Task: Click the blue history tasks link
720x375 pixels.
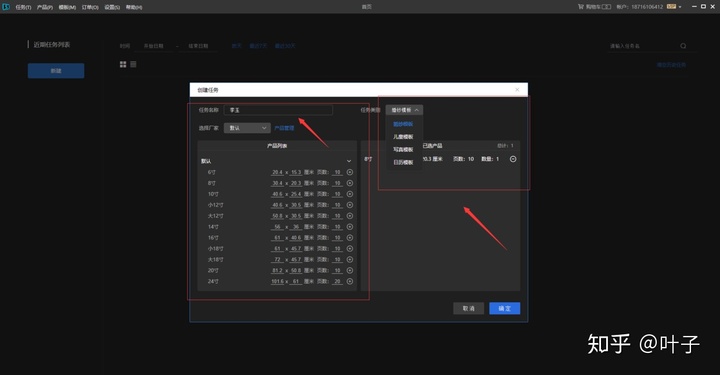Action: [671, 65]
